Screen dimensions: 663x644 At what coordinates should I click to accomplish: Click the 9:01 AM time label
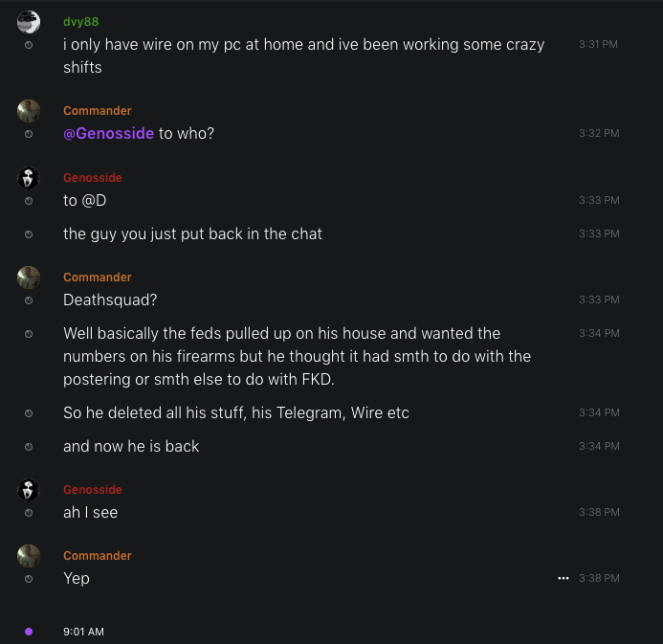[83, 632]
